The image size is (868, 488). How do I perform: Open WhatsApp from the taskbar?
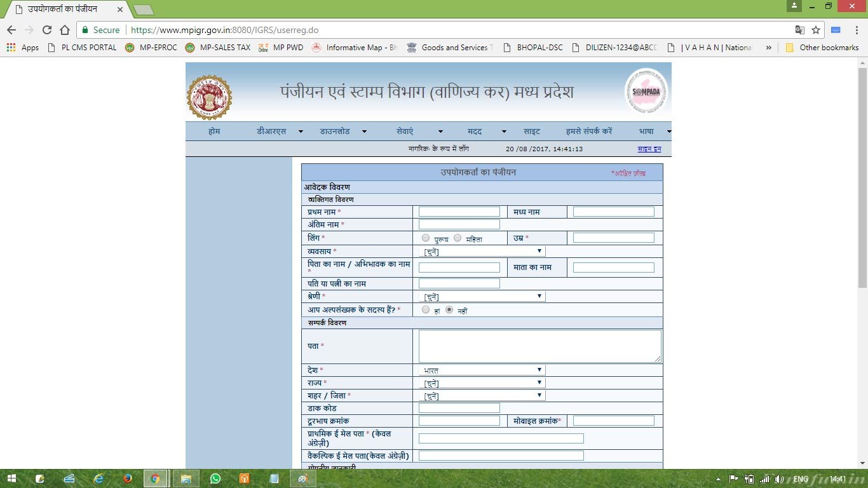[x=215, y=478]
